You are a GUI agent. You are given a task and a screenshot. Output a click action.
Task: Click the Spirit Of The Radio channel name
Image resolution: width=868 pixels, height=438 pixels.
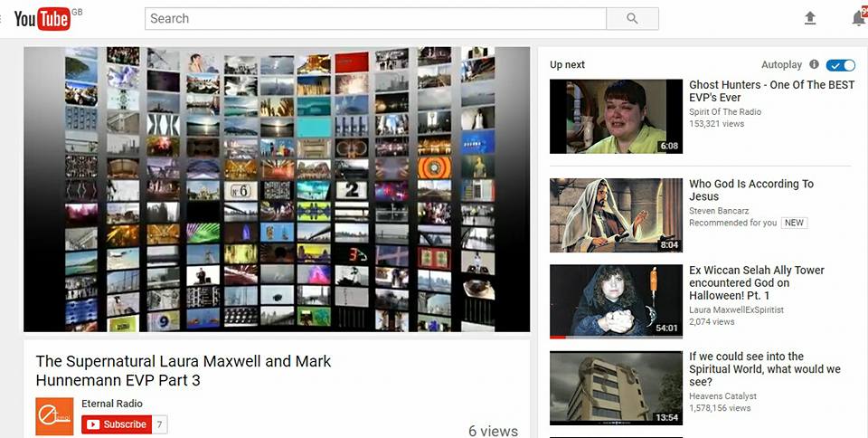(725, 112)
